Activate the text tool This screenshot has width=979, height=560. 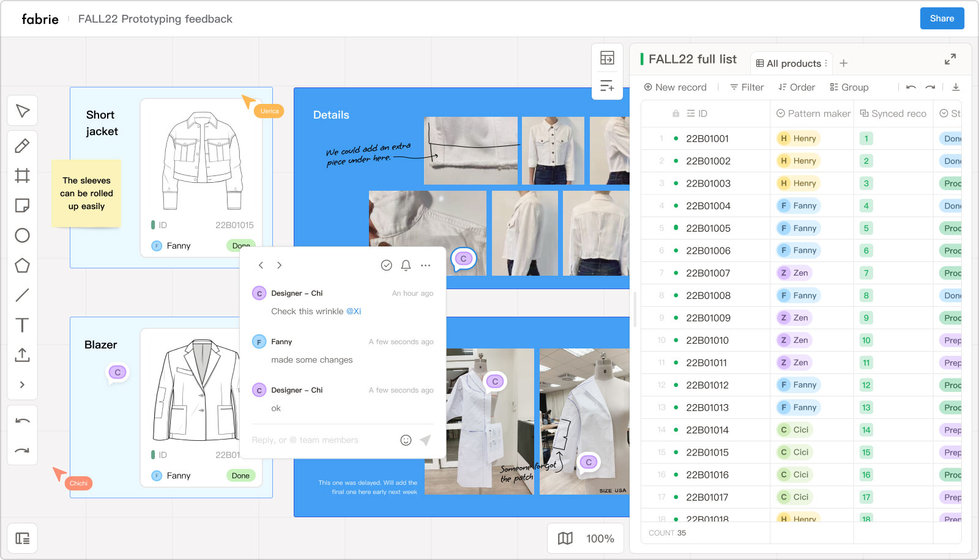point(23,325)
